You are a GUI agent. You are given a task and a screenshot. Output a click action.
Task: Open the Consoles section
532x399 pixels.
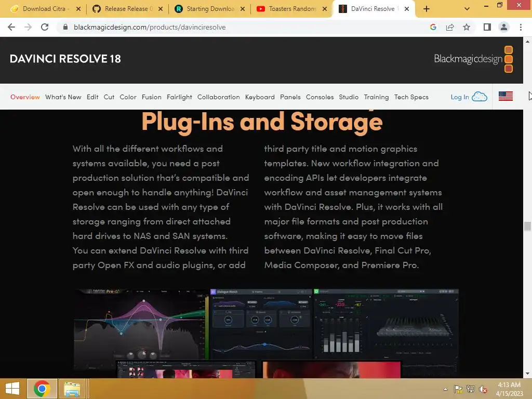[320, 97]
